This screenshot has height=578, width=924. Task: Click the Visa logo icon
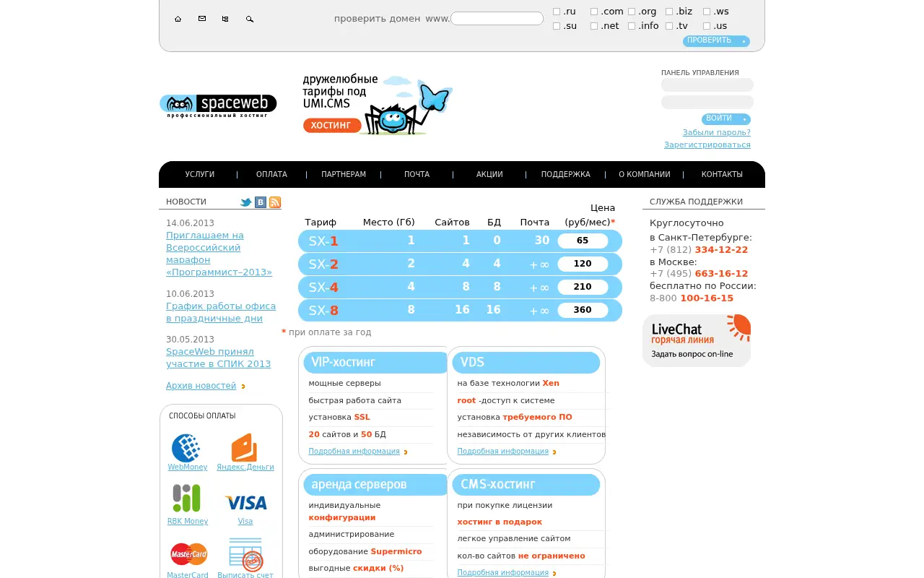coord(245,502)
